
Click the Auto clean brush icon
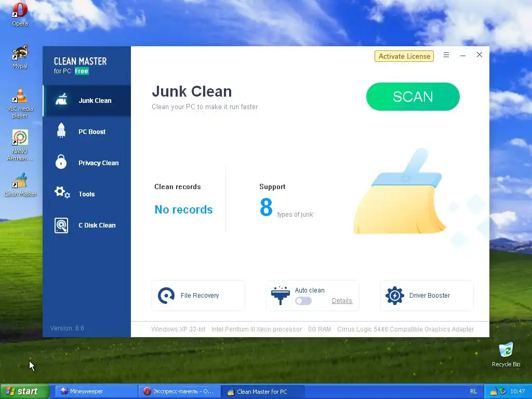[x=280, y=296]
